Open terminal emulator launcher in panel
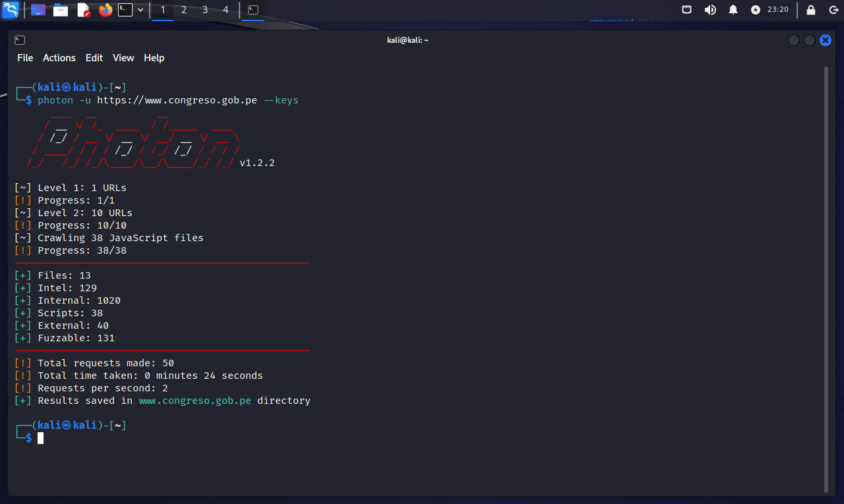 tap(125, 10)
